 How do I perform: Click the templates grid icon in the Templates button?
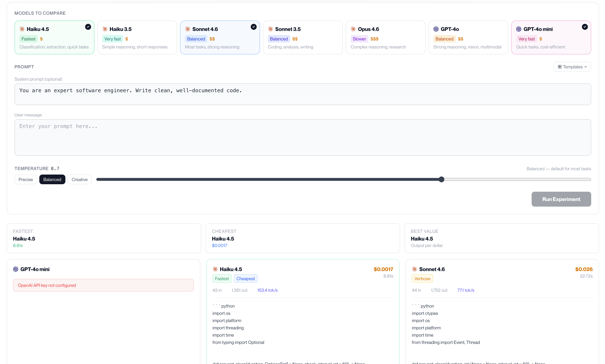[x=560, y=67]
